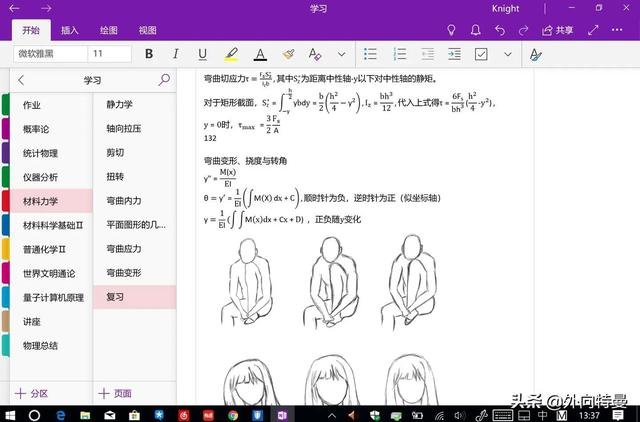Click the back arrow in title bar
Viewport: 640px width, 422px height.
pos(14,9)
